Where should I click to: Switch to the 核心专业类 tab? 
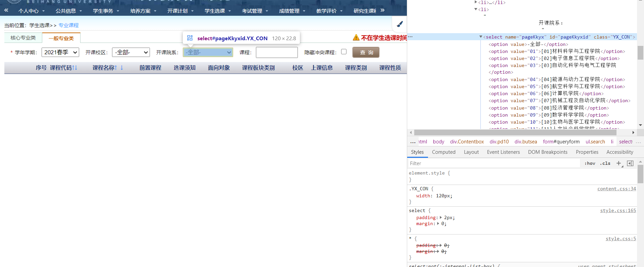[23, 38]
